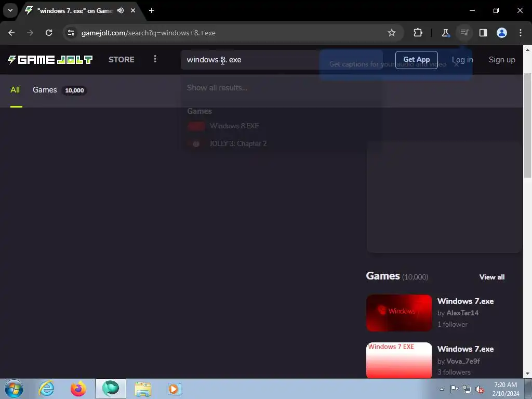Viewport: 532px width, 399px height.
Task: Click the search field with "windows 8. exe"
Action: pyautogui.click(x=282, y=60)
